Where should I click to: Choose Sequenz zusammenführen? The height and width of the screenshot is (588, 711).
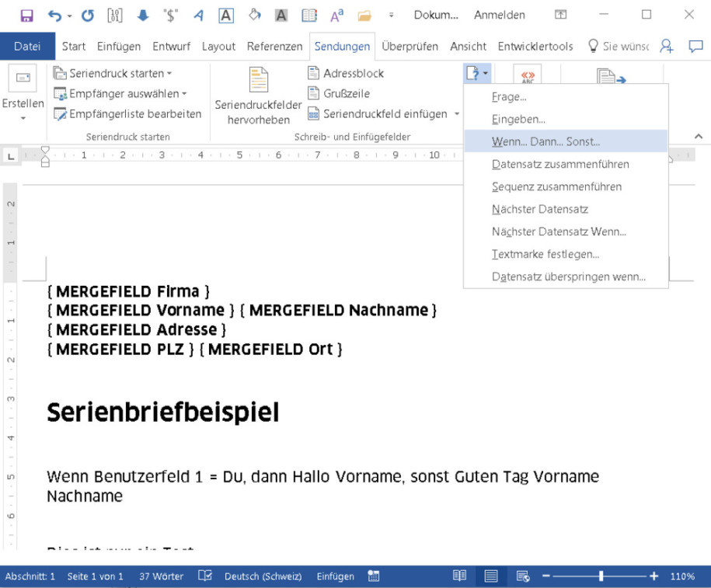[x=566, y=186]
